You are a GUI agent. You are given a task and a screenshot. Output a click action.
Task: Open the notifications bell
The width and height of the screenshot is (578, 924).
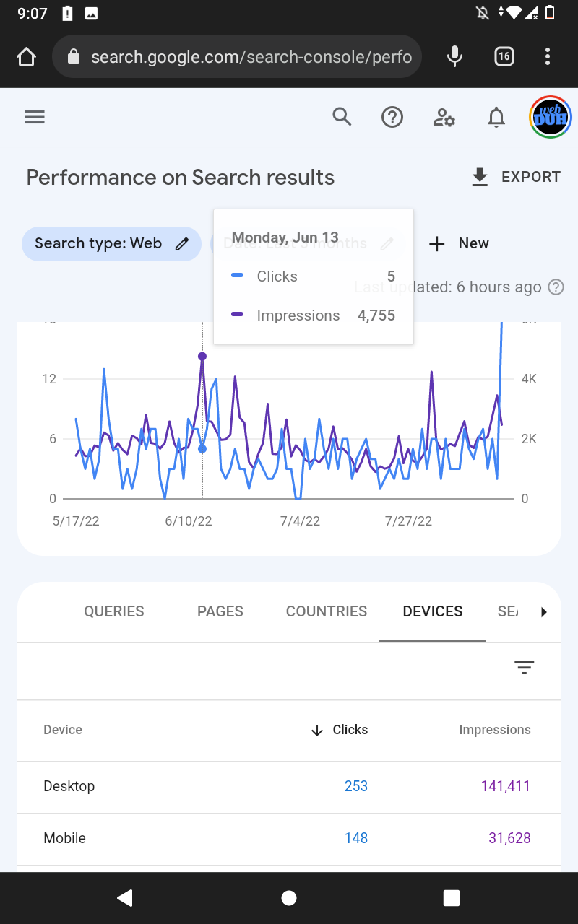(x=496, y=117)
